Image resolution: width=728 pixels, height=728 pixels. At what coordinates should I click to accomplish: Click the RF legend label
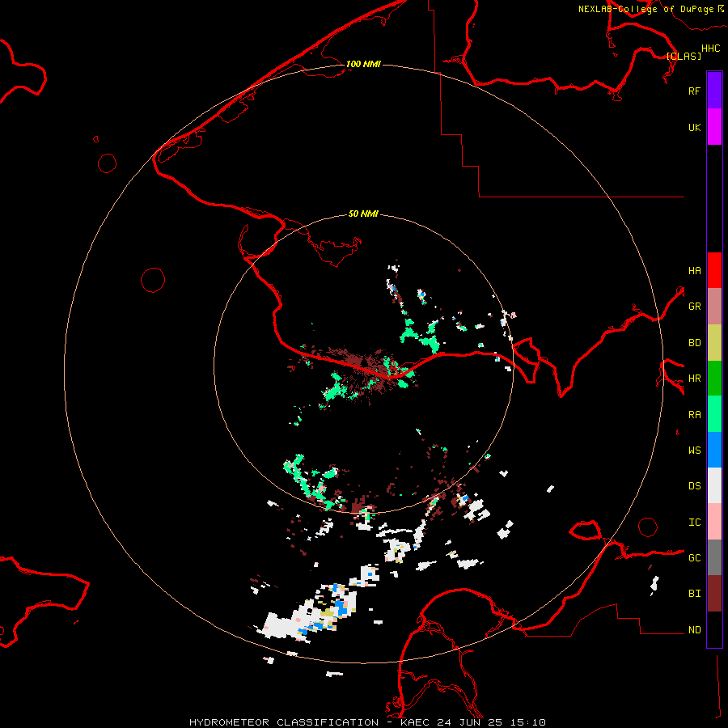[x=694, y=91]
